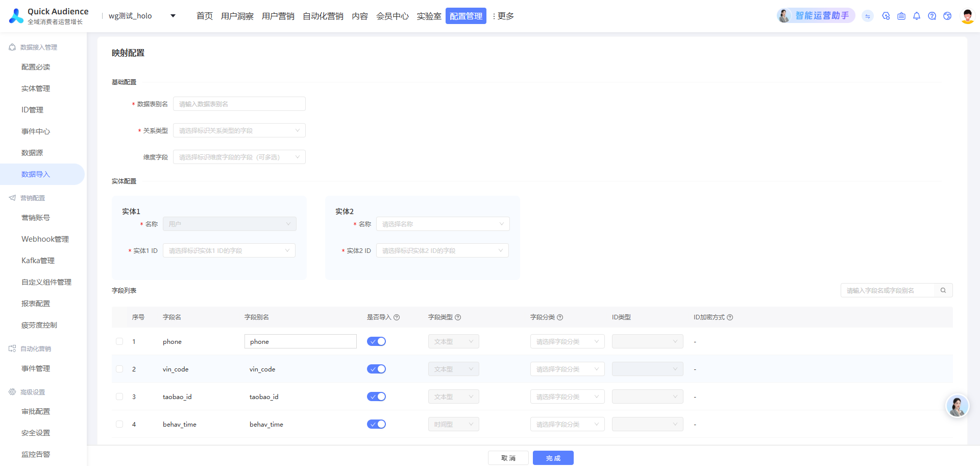Click the phone alias input field
This screenshot has height=466, width=980.
click(x=301, y=341)
